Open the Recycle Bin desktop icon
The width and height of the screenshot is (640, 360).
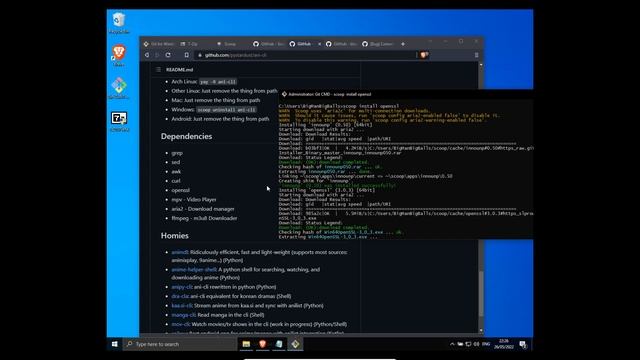coord(119,22)
